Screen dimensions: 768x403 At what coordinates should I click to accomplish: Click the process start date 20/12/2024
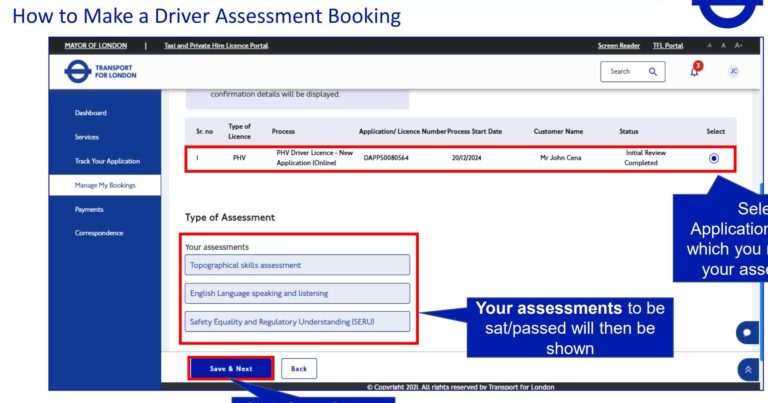(466, 158)
